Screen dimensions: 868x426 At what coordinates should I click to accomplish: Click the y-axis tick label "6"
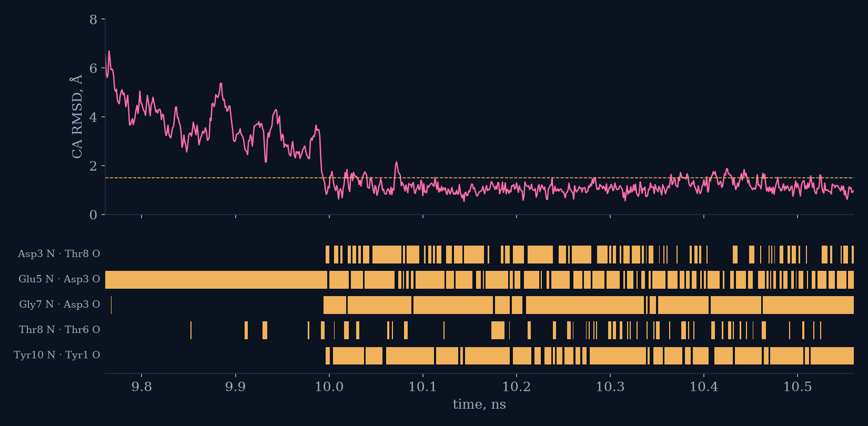point(94,68)
